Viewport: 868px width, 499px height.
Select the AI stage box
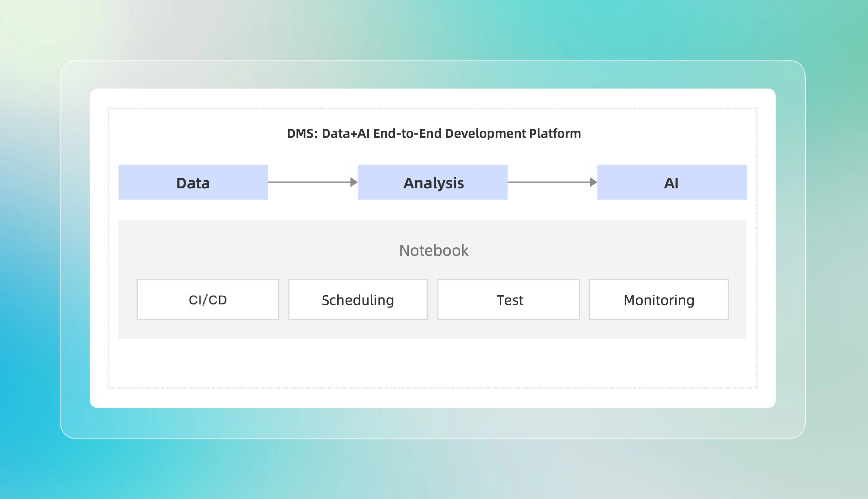click(672, 182)
